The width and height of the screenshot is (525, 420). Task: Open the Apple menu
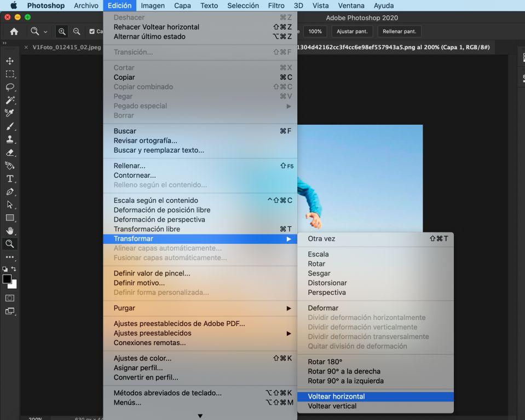(14, 5)
